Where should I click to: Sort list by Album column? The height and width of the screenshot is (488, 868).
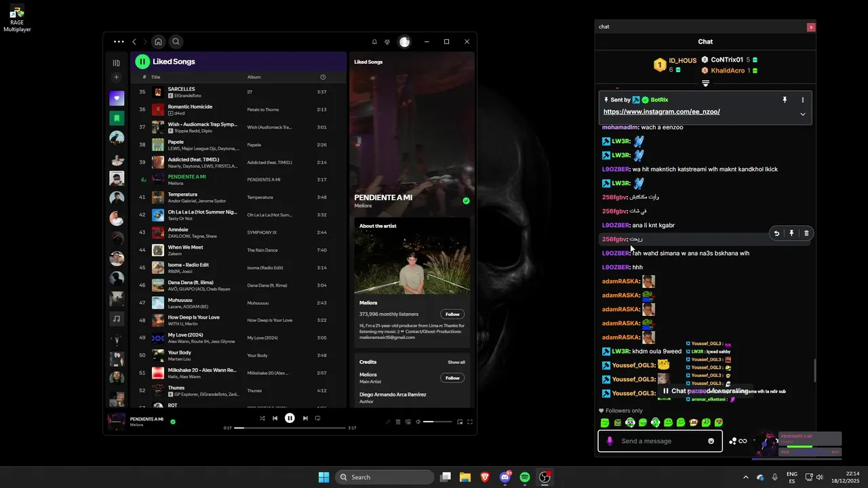[254, 77]
